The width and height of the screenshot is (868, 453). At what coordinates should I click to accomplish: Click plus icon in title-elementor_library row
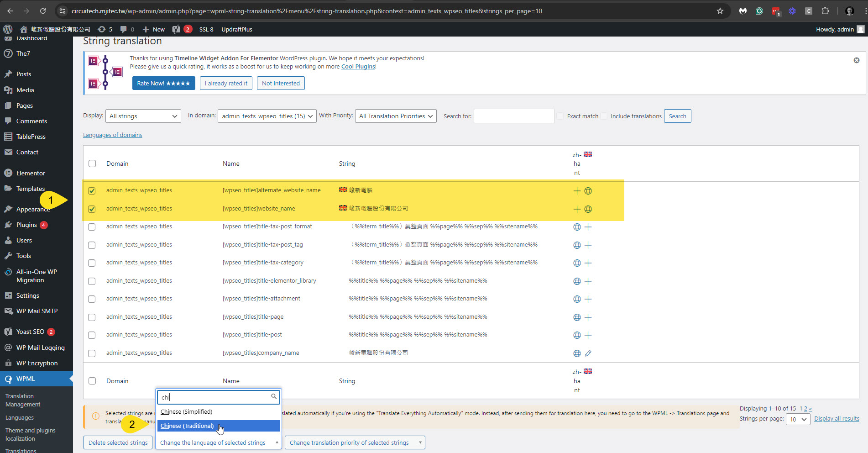click(x=588, y=281)
